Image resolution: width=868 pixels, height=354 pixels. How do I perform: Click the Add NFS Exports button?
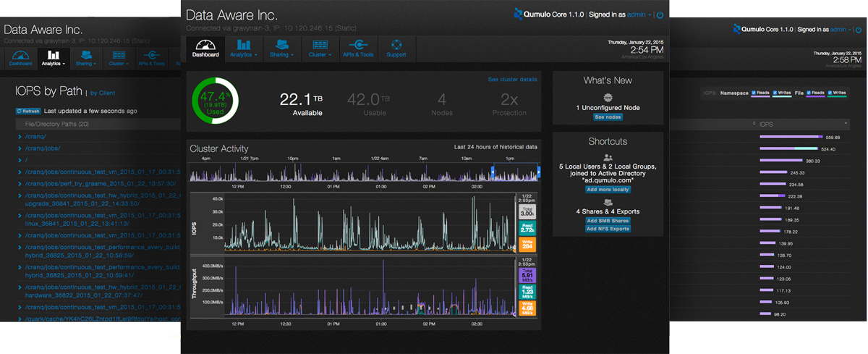608,228
